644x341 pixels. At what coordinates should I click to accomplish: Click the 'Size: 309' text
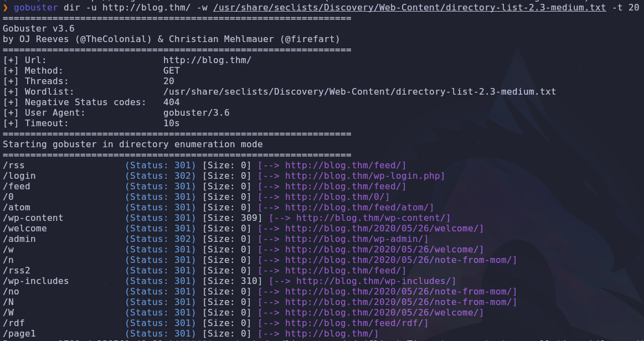pos(233,218)
